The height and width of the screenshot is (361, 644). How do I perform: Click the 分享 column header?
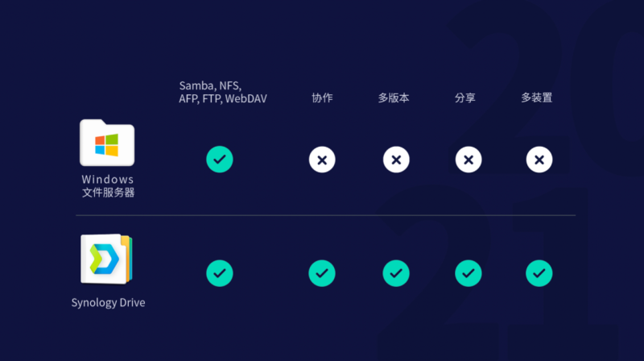[465, 98]
